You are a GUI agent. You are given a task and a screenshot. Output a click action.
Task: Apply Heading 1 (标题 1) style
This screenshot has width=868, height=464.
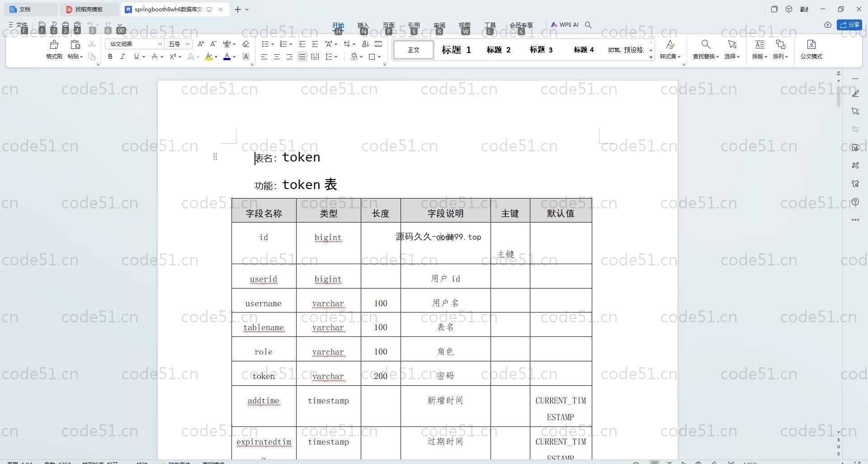(x=456, y=50)
